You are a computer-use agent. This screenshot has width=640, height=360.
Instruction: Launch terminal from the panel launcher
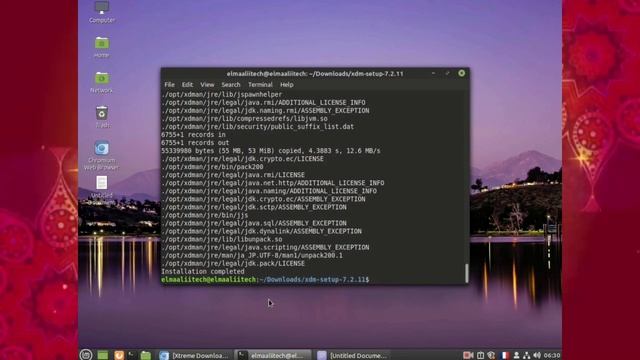[131, 355]
